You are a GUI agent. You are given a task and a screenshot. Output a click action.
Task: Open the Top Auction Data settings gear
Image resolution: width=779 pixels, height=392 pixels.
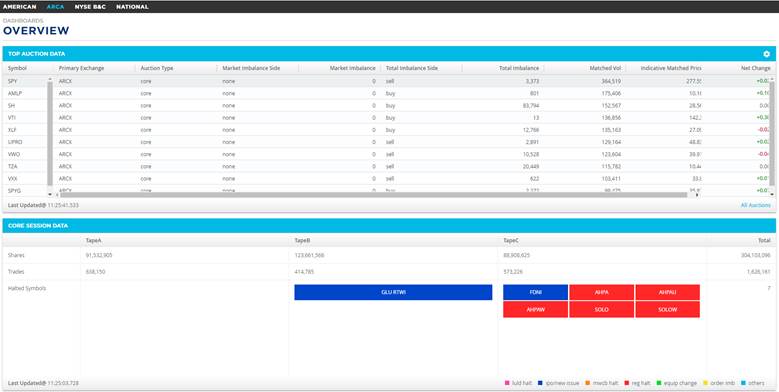[766, 54]
